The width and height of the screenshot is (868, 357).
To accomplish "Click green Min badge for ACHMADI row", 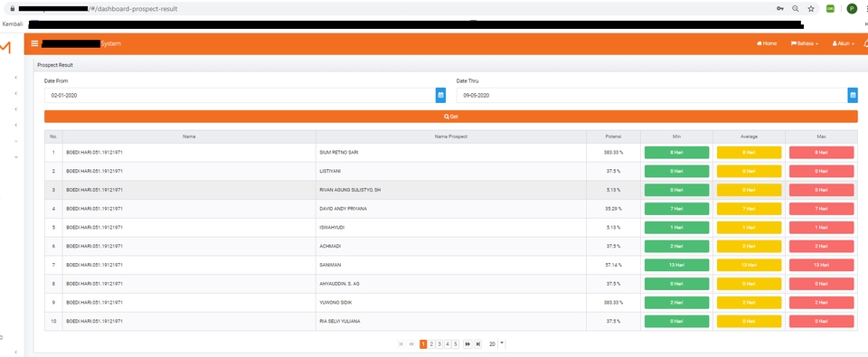I will tap(676, 247).
